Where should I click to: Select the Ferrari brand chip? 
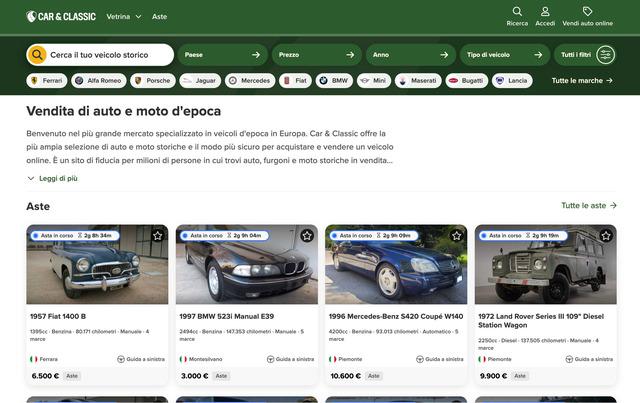[x=46, y=80]
